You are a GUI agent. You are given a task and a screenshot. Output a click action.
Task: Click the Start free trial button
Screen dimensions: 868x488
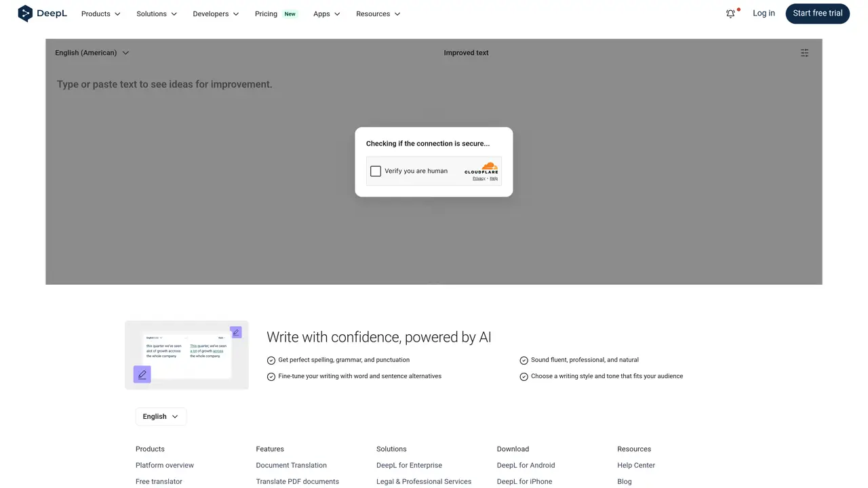[x=818, y=14]
